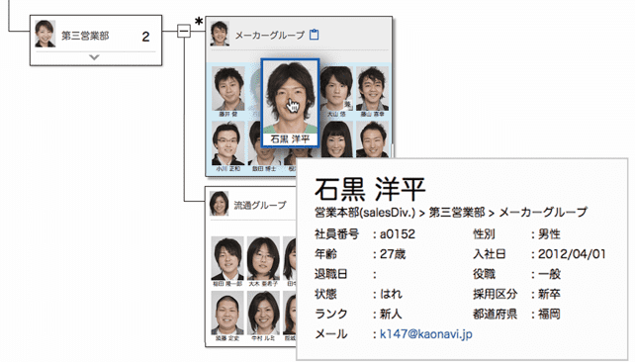Select the 大木 亜希子 face photo

click(263, 258)
